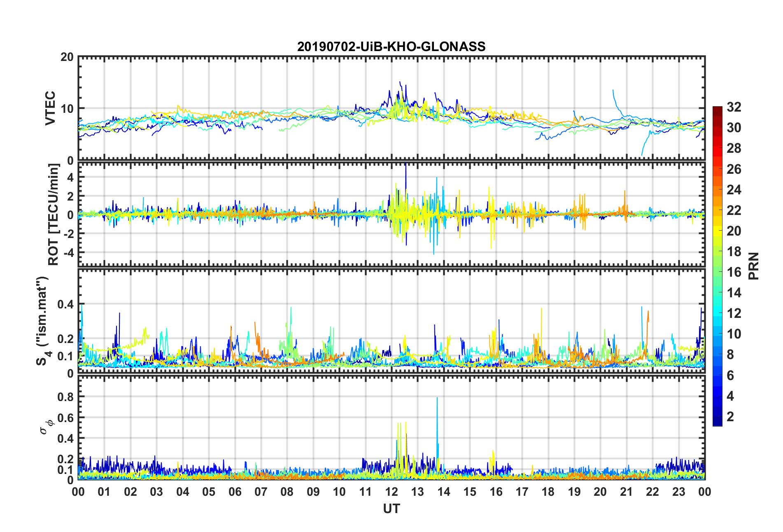The height and width of the screenshot is (532, 783).
Task: Select colorbar tick label 2
Action: pyautogui.click(x=730, y=416)
